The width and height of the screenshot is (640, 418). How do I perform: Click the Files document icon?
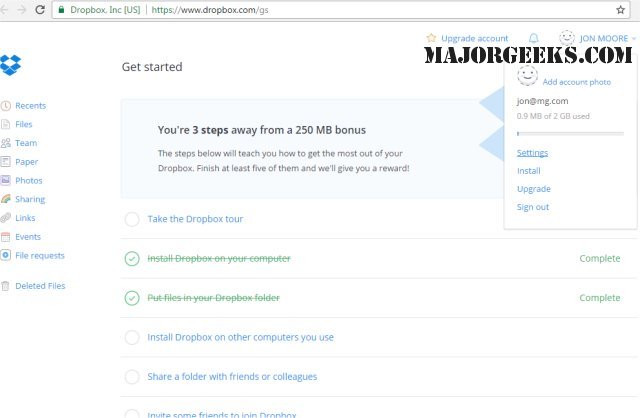pos(5,125)
